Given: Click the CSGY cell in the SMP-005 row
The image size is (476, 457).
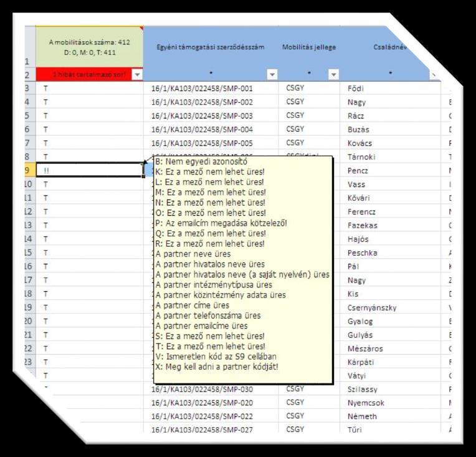Looking at the screenshot, I should (x=310, y=143).
